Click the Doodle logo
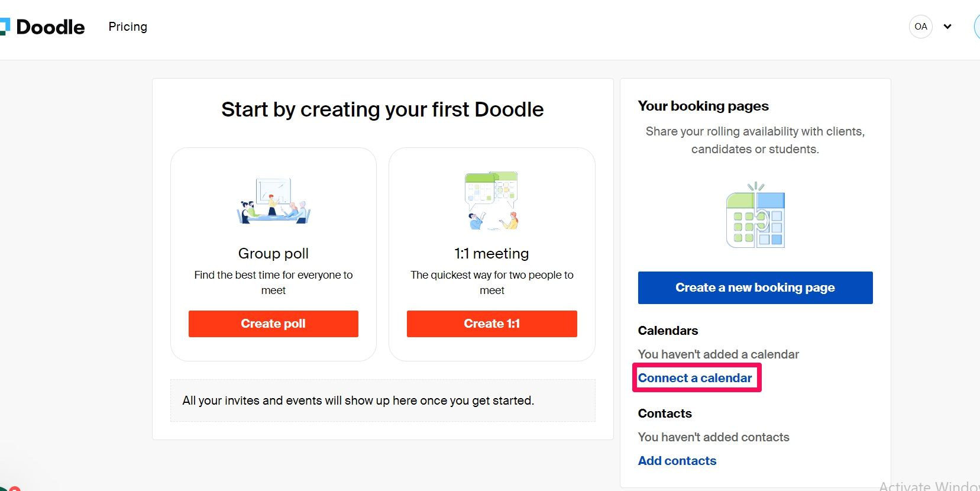Screen dimensions: 980x491 pos(43,27)
